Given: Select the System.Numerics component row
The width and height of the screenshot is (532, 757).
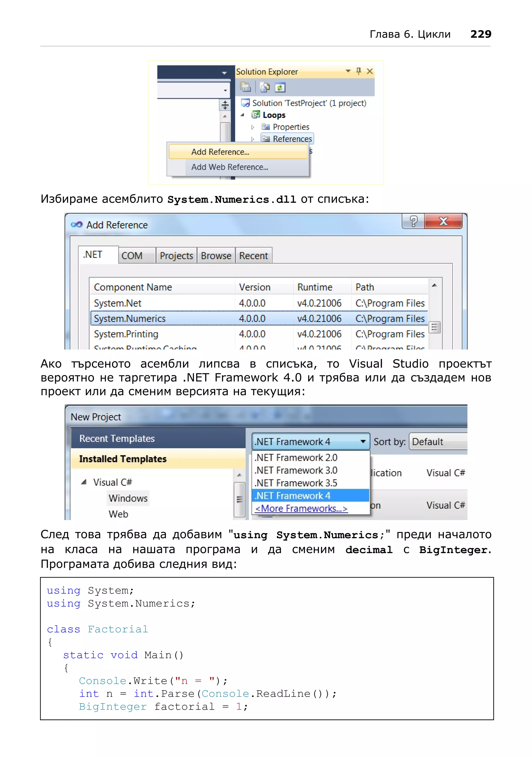Looking at the screenshot, I should [x=259, y=318].
